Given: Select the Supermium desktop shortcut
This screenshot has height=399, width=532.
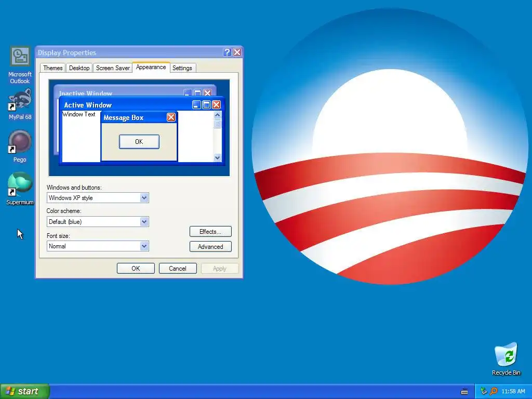Looking at the screenshot, I should click(20, 189).
